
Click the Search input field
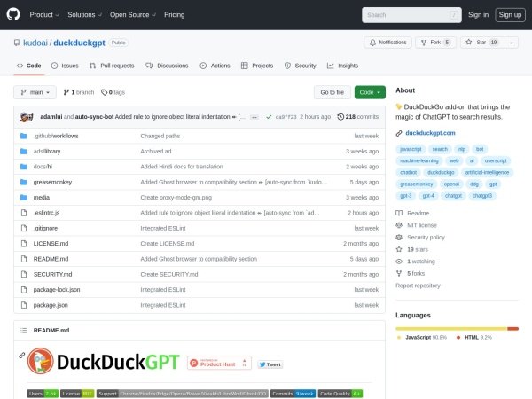tap(411, 15)
